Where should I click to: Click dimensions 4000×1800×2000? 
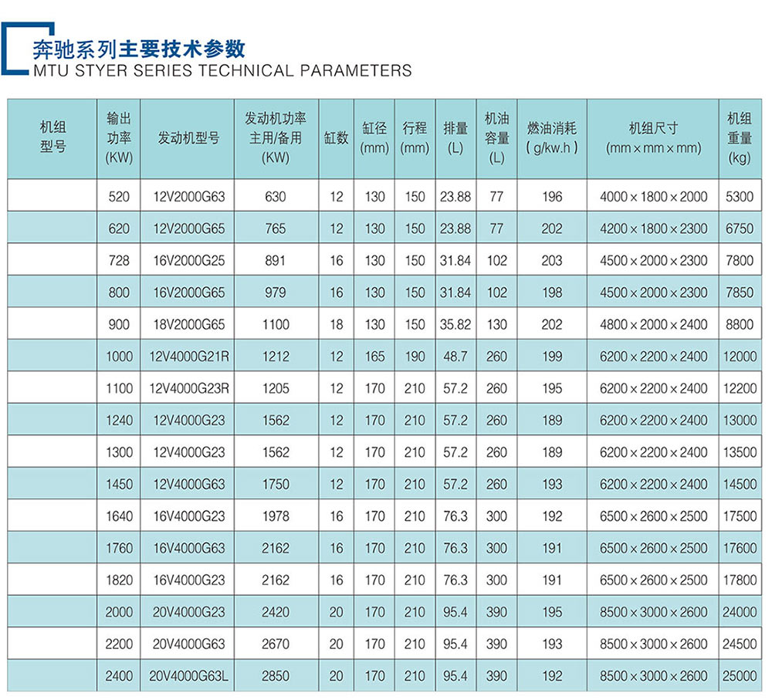coord(653,196)
